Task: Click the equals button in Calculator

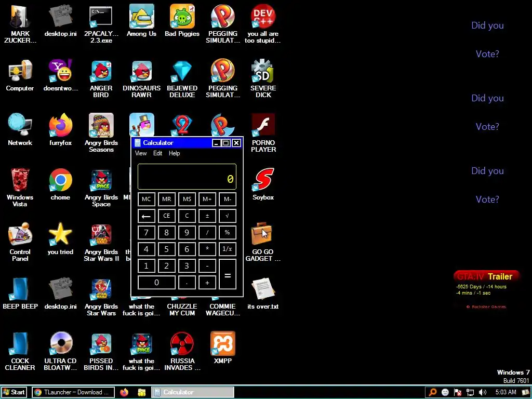Action: pyautogui.click(x=228, y=274)
